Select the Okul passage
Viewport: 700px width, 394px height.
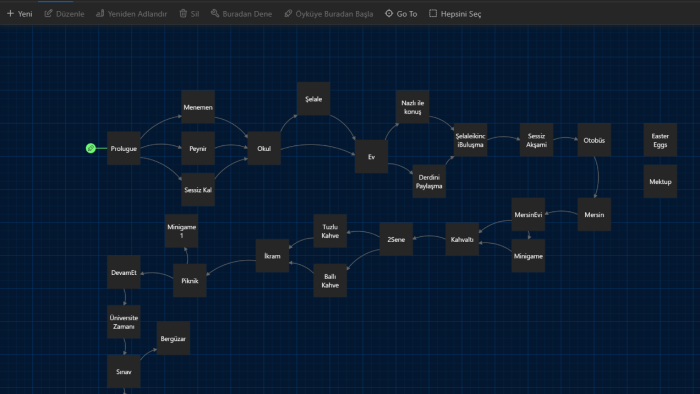[x=264, y=148]
